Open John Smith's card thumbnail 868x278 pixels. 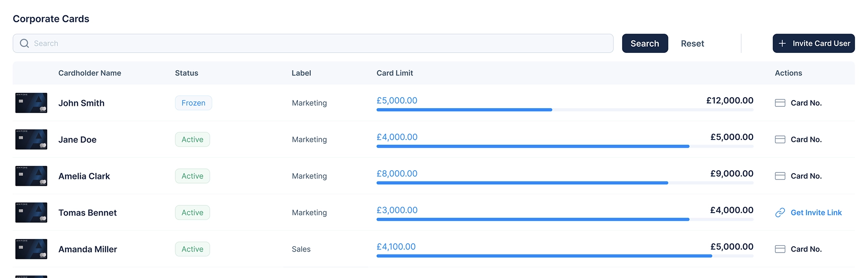point(31,103)
